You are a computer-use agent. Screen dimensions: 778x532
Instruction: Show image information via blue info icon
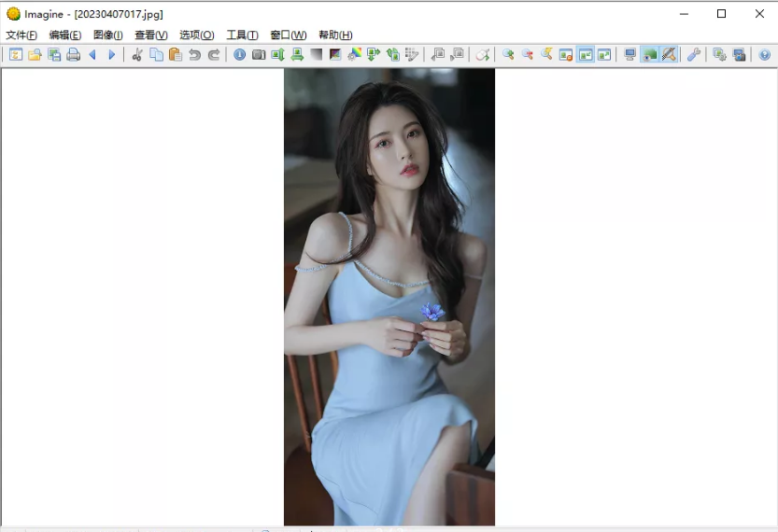tap(240, 55)
